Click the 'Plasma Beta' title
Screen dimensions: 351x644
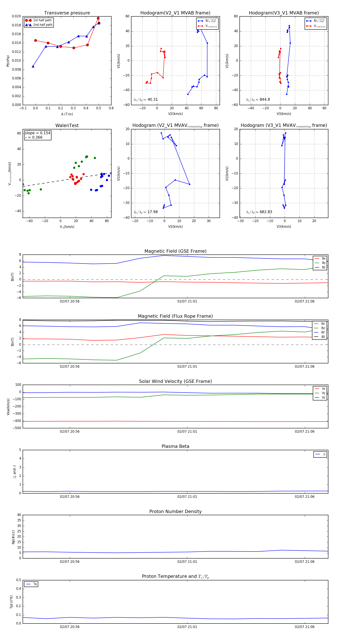pyautogui.click(x=175, y=446)
